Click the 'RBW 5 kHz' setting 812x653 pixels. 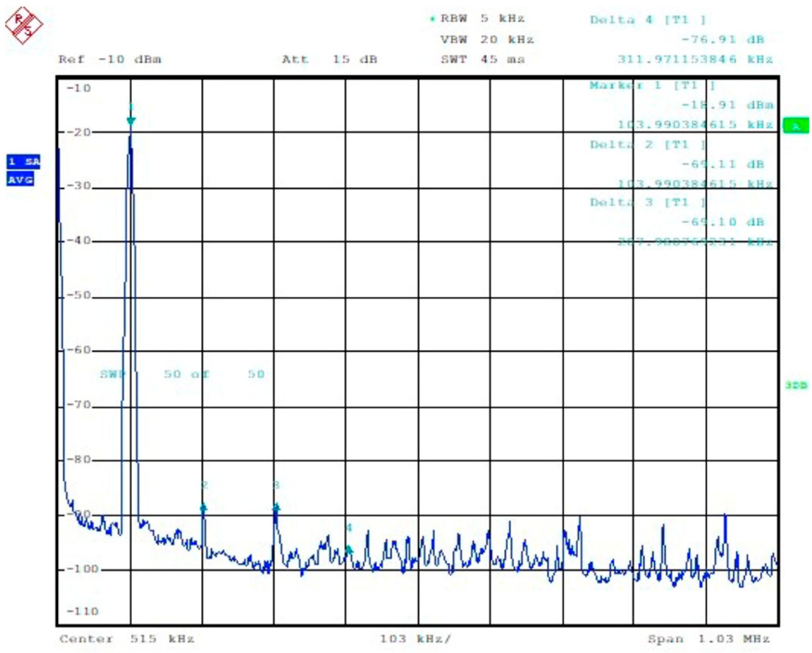pyautogui.click(x=482, y=19)
